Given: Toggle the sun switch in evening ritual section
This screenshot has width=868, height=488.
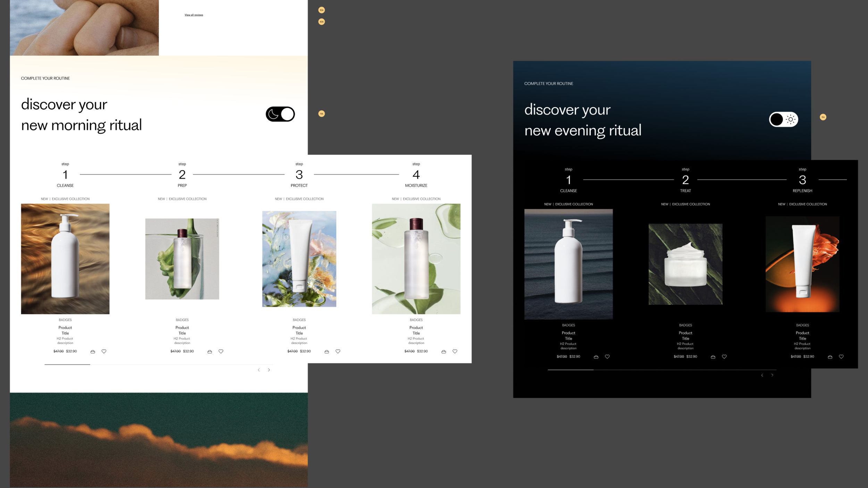Looking at the screenshot, I should coord(783,119).
